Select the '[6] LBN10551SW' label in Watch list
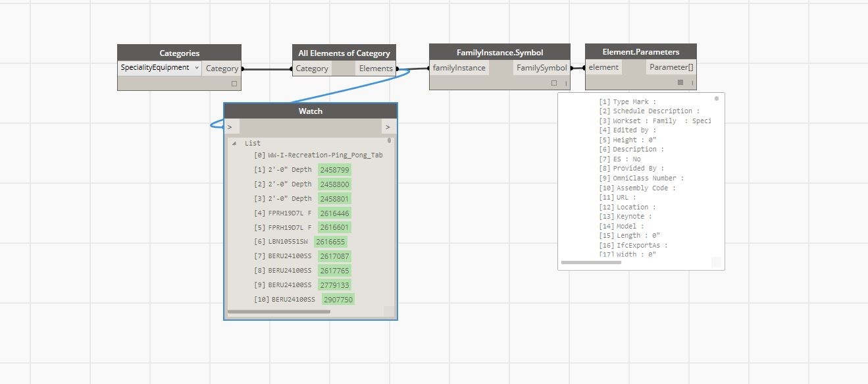The width and height of the screenshot is (868, 384). click(x=281, y=242)
